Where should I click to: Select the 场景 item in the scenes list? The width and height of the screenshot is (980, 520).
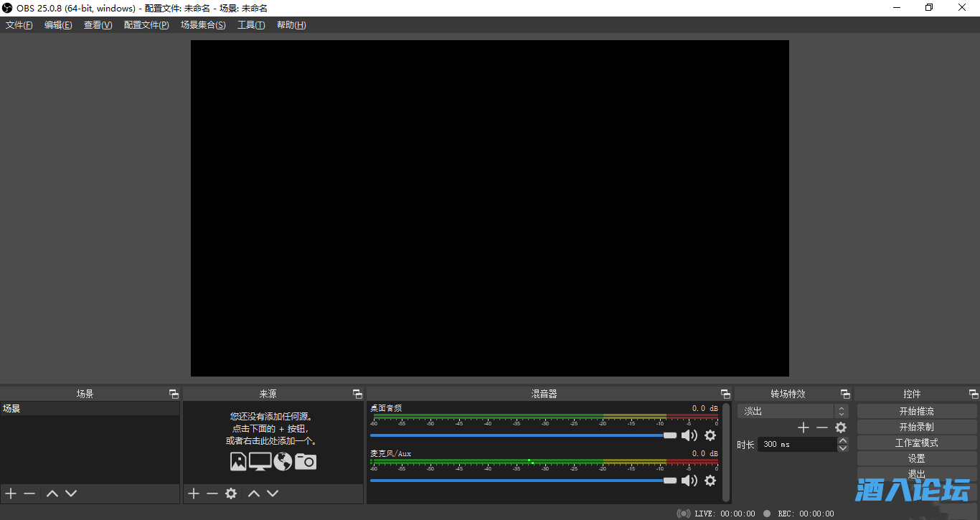[90, 408]
